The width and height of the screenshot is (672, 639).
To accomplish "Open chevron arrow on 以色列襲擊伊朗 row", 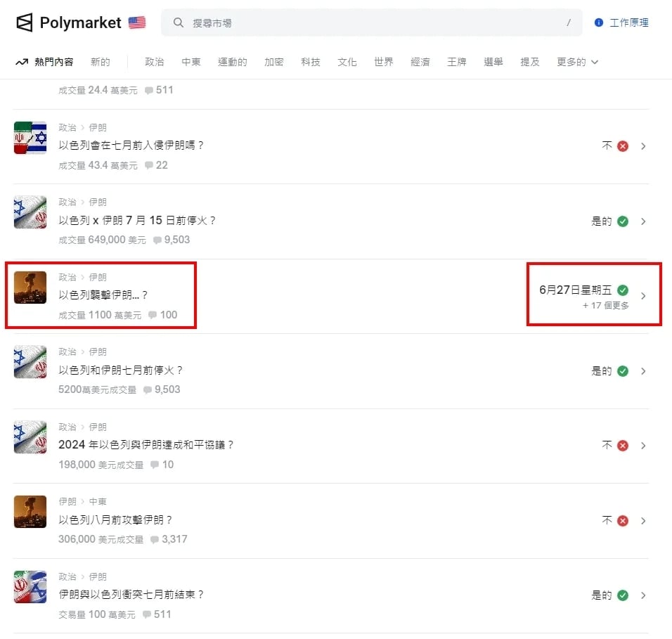I will point(643,296).
